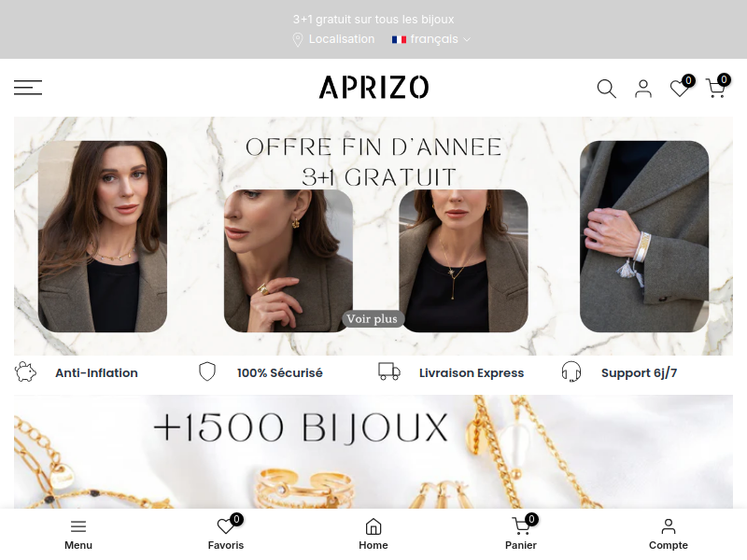Click the search magnifier icon
Screen dimensions: 747x560
[606, 89]
